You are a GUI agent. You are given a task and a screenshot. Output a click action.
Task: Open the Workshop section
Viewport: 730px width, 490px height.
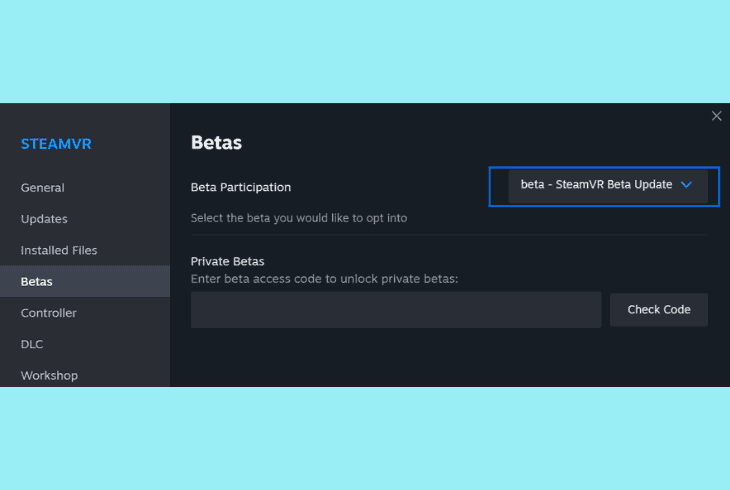click(85, 375)
